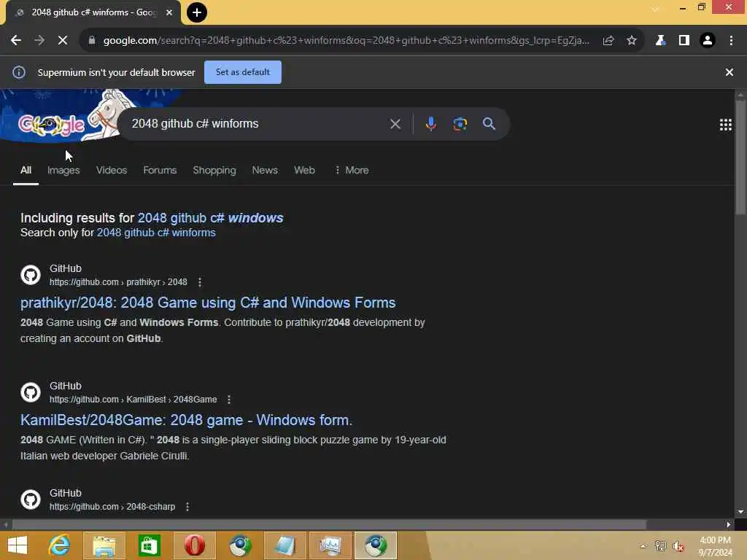This screenshot has height=560, width=747.
Task: Switch to the Web tab
Action: 304,170
